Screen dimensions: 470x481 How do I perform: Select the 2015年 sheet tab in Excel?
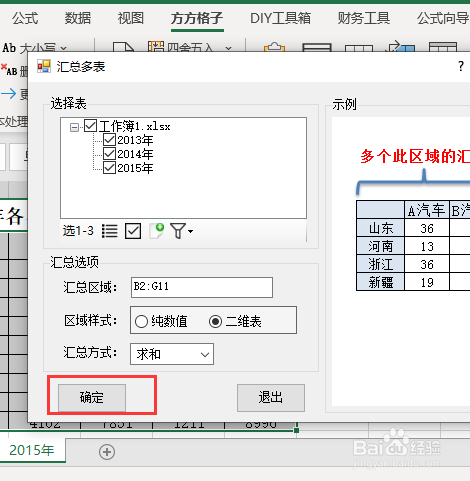[32, 450]
